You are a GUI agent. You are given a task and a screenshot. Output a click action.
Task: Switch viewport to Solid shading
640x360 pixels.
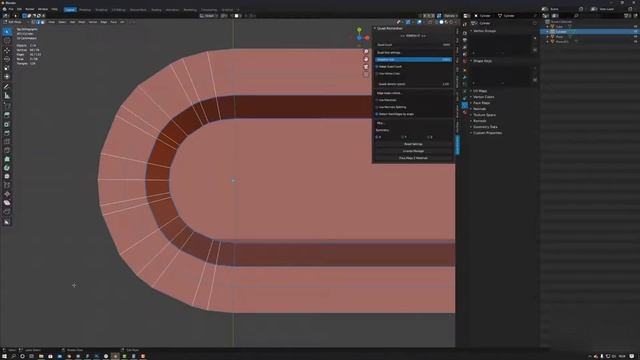[441, 22]
